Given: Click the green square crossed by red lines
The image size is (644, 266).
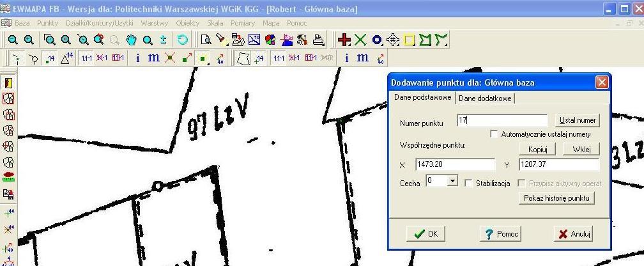Looking at the screenshot, I should [x=170, y=58].
